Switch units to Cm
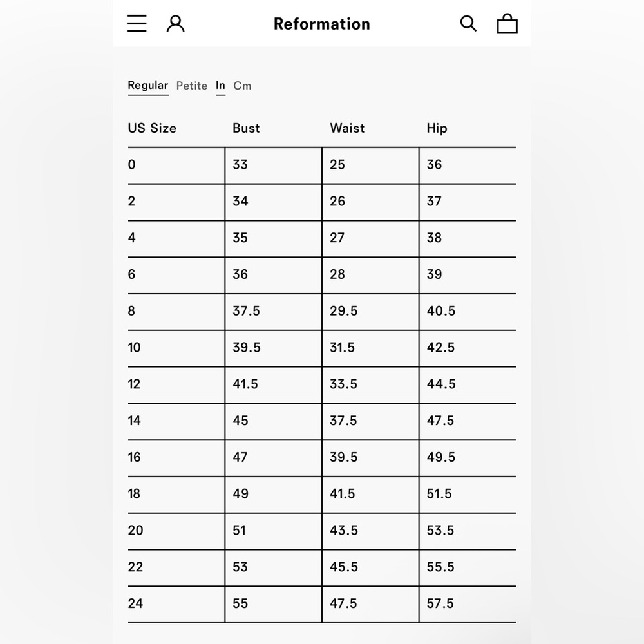644x644 pixels. (242, 86)
